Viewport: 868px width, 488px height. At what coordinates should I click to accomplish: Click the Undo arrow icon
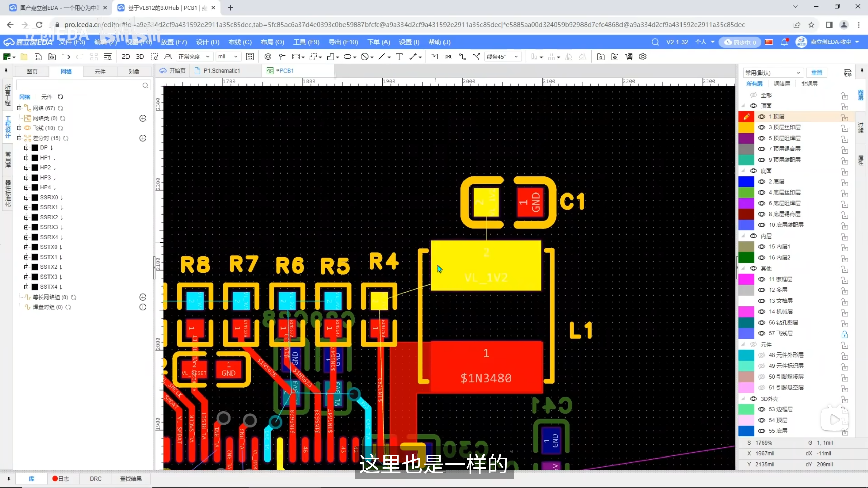click(66, 57)
